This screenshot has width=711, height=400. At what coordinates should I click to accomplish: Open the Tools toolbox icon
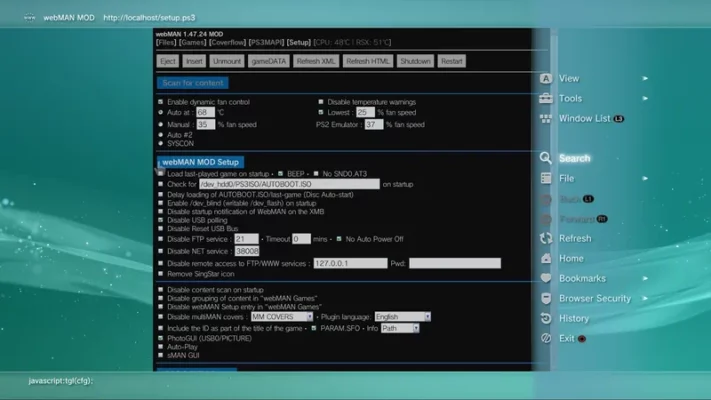click(x=546, y=98)
